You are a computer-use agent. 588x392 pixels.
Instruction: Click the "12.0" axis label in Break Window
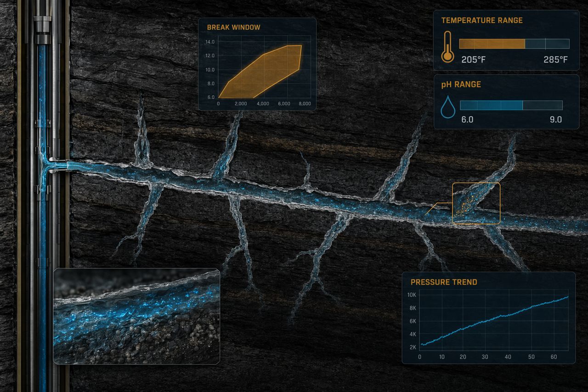210,56
